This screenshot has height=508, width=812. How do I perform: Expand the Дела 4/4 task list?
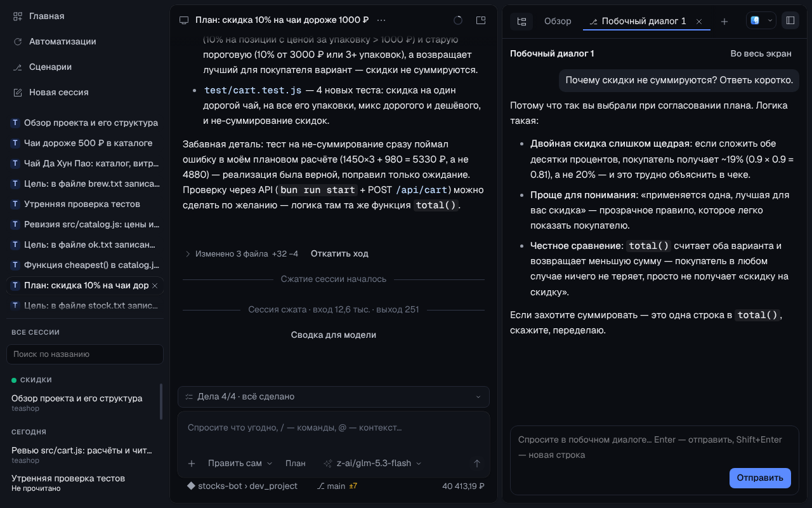(x=334, y=396)
